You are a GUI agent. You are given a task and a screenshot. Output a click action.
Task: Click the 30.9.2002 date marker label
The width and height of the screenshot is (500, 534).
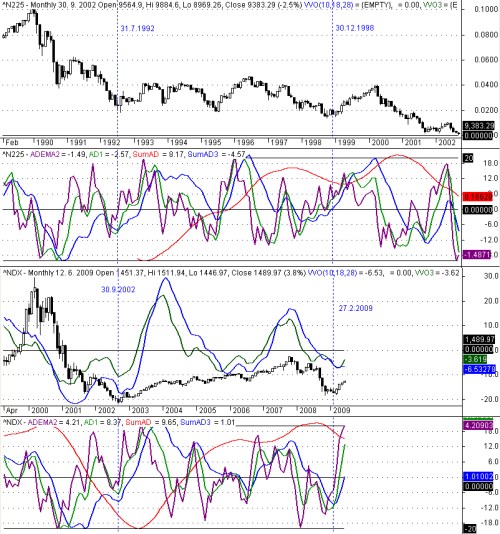pyautogui.click(x=118, y=289)
